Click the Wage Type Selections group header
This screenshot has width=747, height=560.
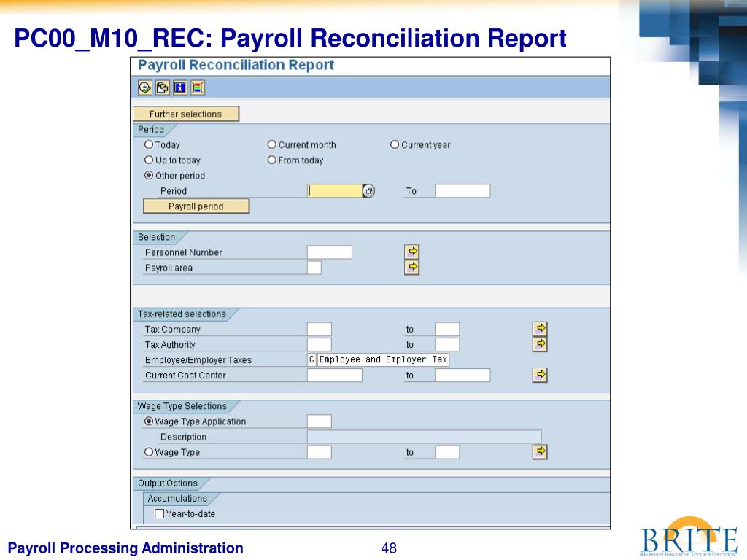182,406
